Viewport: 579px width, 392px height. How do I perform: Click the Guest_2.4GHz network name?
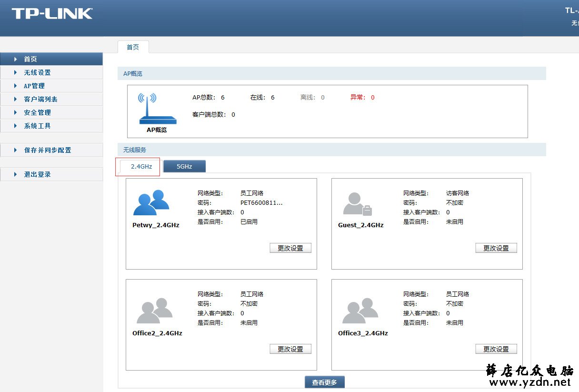click(360, 225)
